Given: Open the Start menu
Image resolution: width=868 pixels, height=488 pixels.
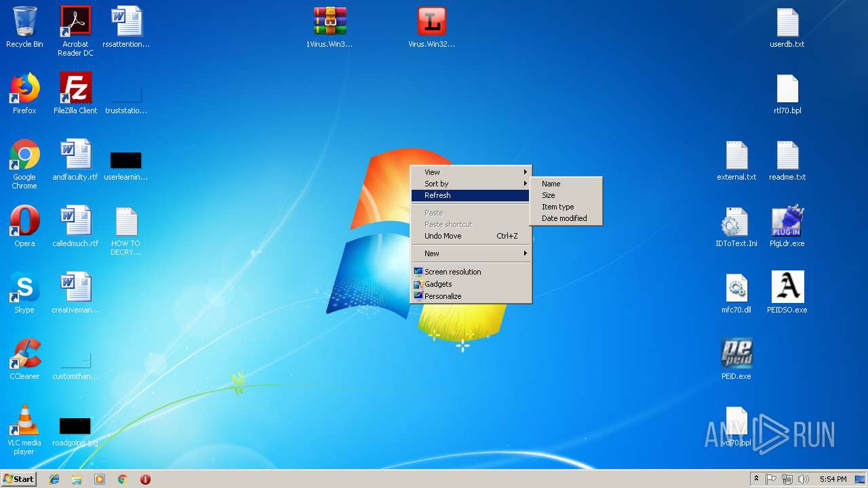Looking at the screenshot, I should coord(19,479).
